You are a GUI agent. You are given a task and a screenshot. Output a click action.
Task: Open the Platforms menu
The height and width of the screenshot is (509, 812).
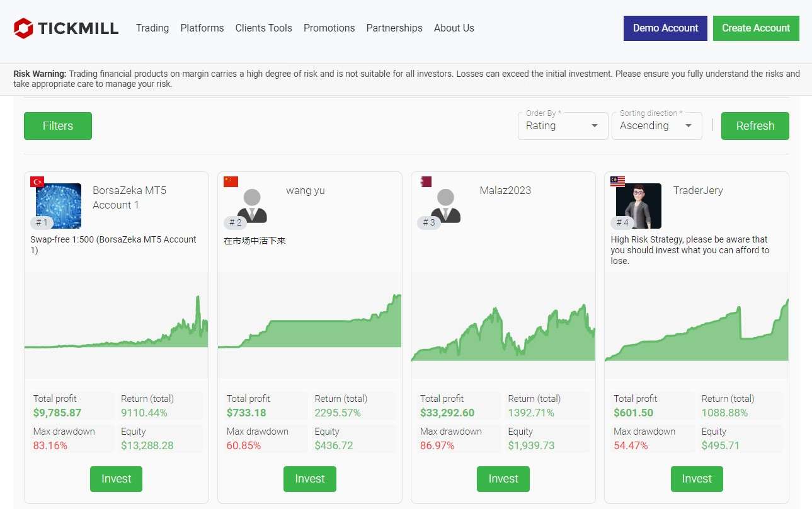pos(202,28)
